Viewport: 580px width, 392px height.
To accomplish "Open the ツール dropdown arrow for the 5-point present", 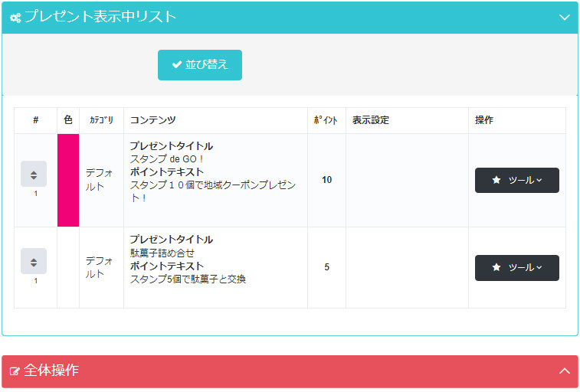I will point(539,268).
